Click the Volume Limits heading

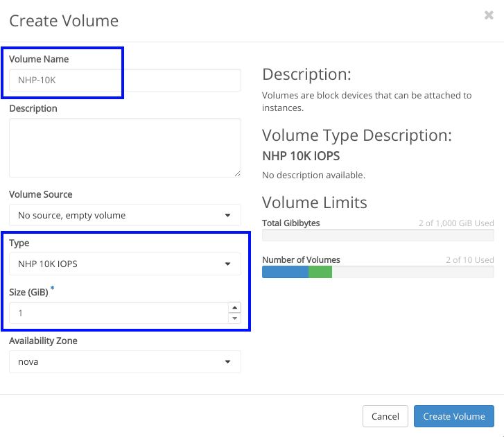click(314, 203)
